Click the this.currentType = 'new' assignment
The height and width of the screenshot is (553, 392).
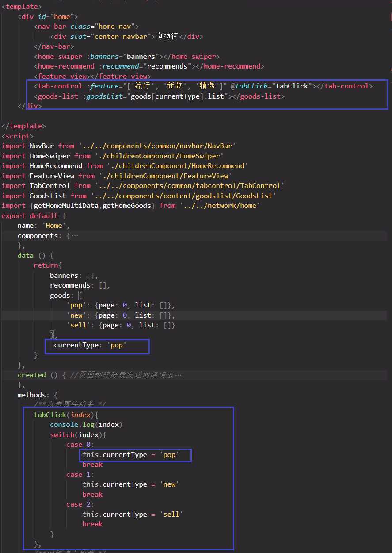click(x=131, y=484)
